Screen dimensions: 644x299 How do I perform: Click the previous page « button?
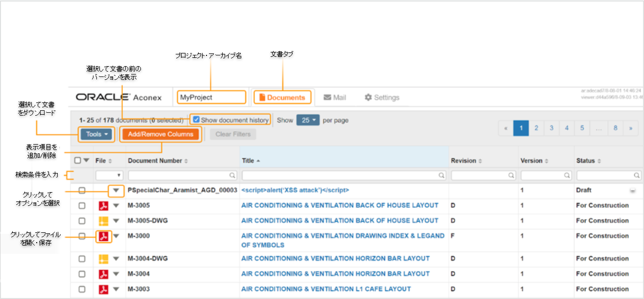[506, 128]
